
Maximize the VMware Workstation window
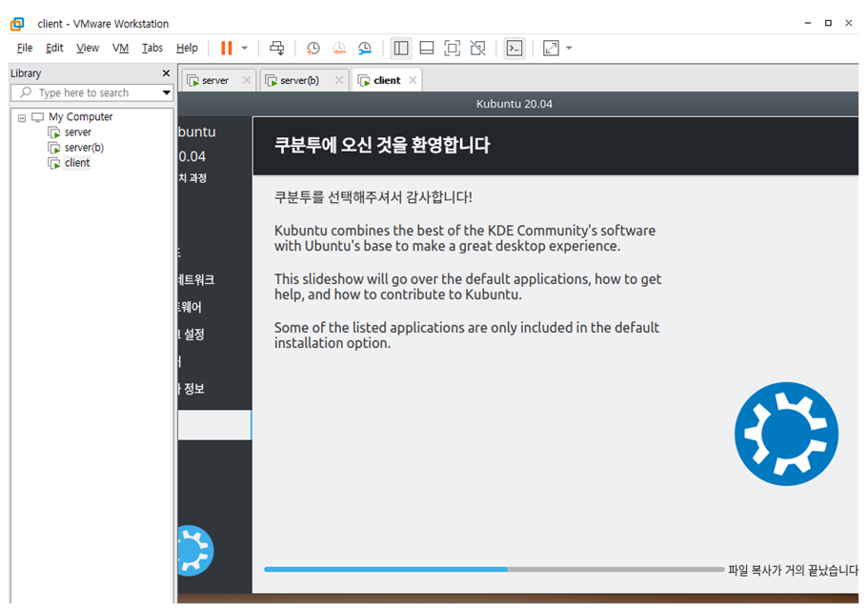(x=828, y=23)
